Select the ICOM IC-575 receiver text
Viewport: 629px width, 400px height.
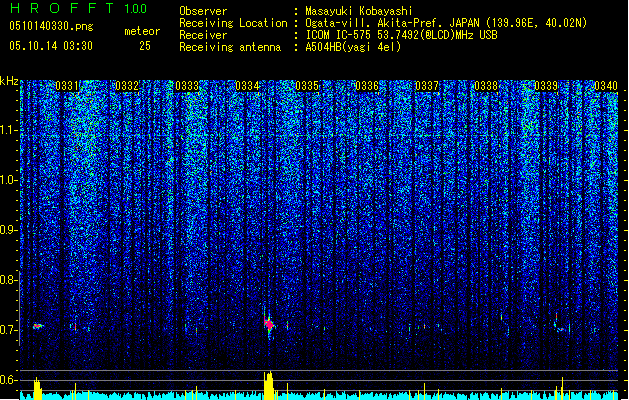click(x=401, y=35)
